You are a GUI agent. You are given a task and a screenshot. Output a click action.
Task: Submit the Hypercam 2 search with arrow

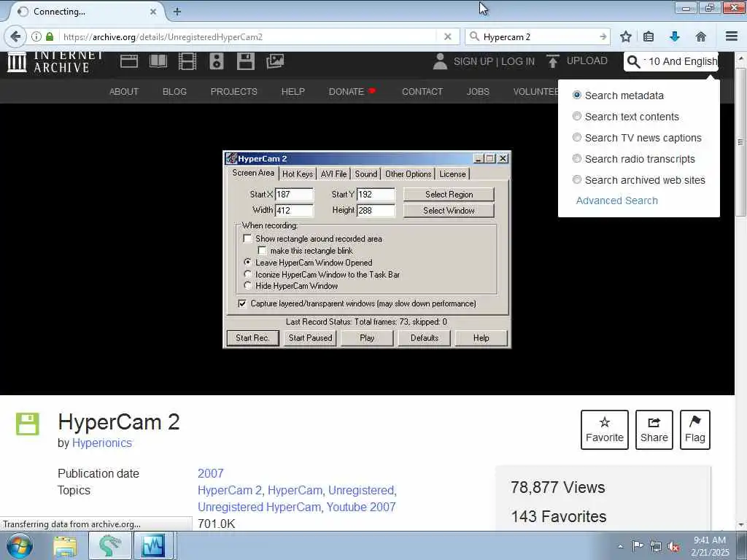(603, 36)
